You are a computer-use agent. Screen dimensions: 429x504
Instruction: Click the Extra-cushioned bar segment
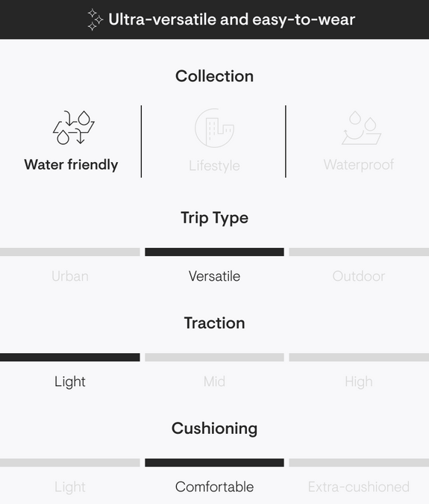pyautogui.click(x=359, y=462)
